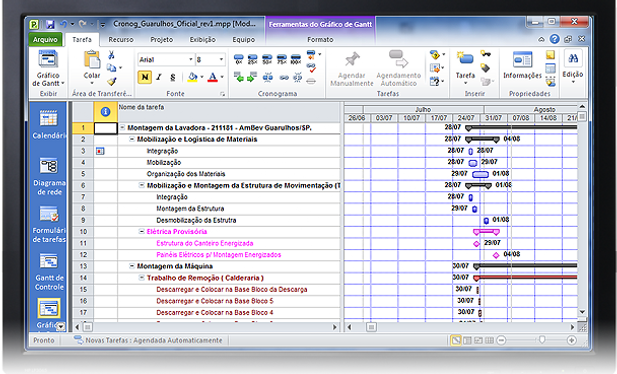
Task: Collapse Elétrica Provisória group
Action: pyautogui.click(x=142, y=231)
